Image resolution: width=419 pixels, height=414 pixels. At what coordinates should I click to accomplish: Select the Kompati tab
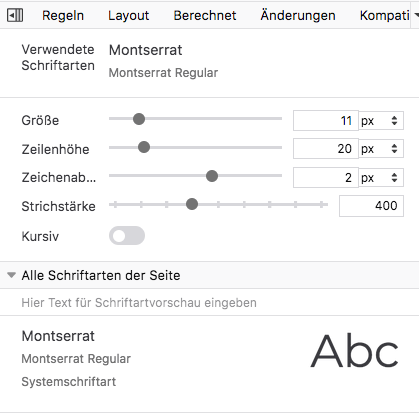[x=385, y=15]
